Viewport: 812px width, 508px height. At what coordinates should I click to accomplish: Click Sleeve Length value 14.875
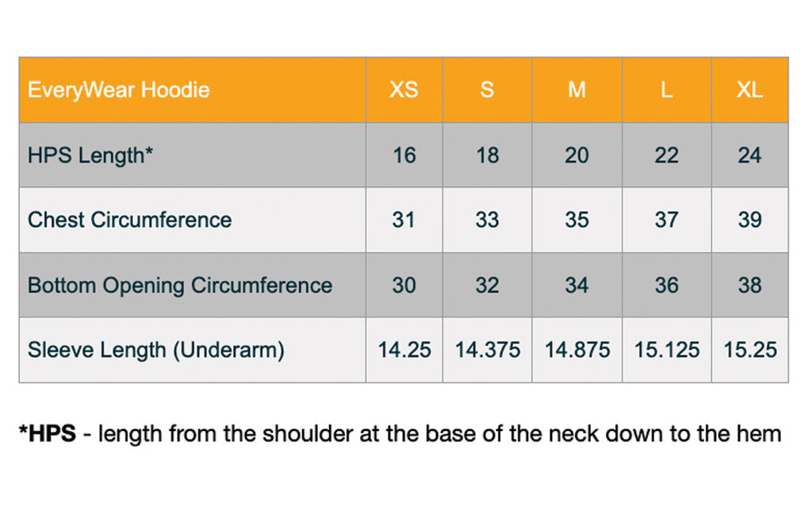[x=577, y=350]
